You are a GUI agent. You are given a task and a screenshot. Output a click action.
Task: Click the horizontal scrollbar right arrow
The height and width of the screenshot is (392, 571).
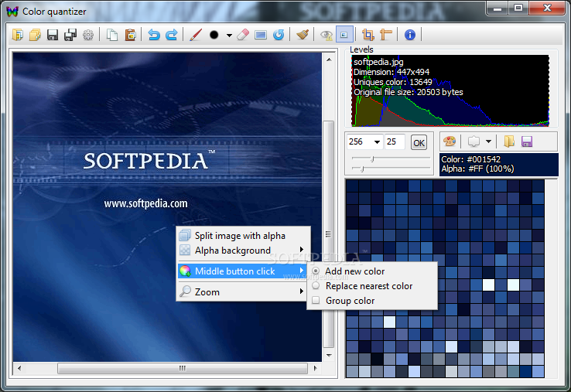coord(316,368)
